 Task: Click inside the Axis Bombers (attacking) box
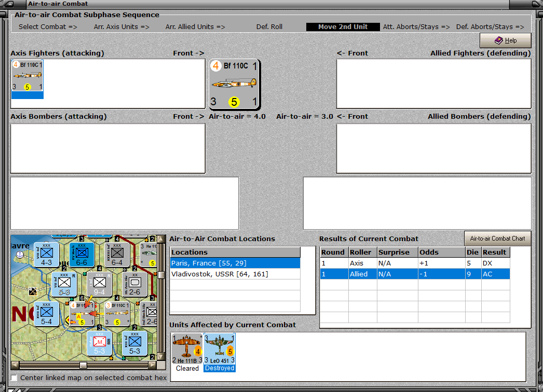click(x=108, y=148)
